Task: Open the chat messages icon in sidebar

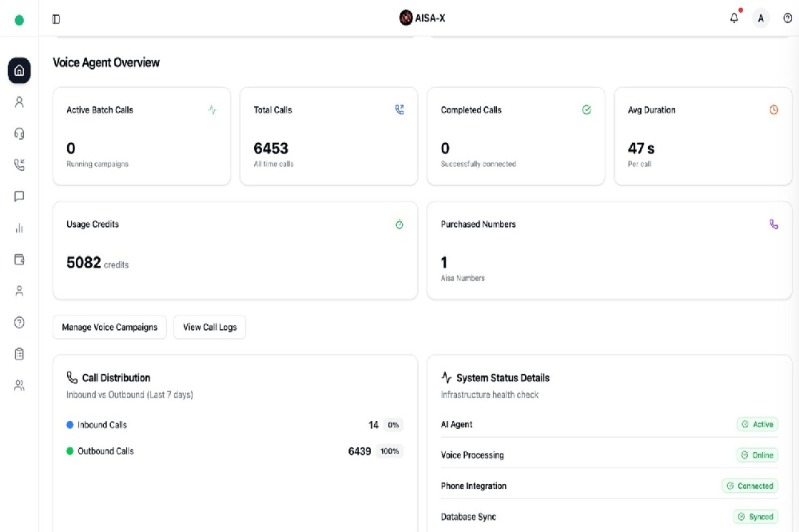Action: (18, 196)
